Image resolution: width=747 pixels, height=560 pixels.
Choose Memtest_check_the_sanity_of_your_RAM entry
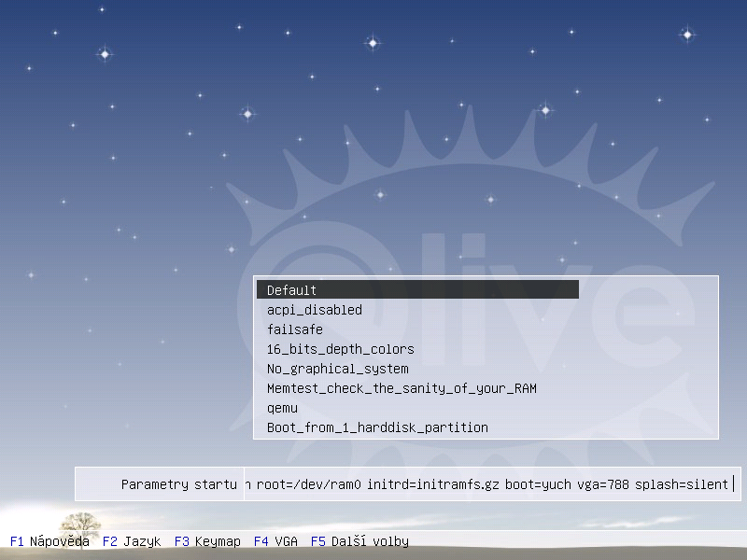402,388
